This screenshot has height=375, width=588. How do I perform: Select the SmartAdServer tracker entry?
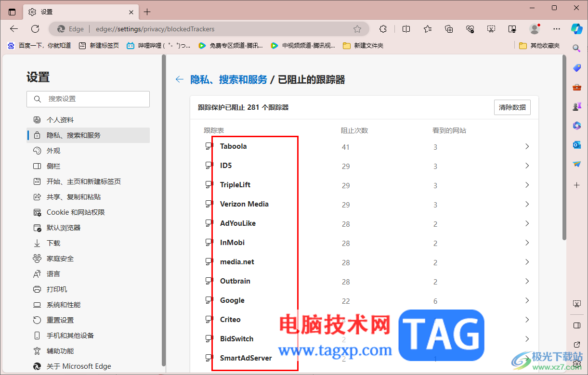point(246,358)
